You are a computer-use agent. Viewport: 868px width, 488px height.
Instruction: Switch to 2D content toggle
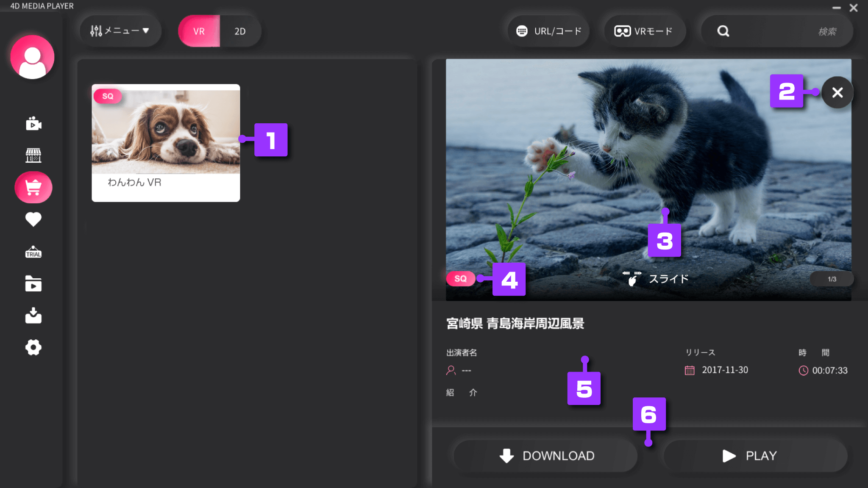240,31
